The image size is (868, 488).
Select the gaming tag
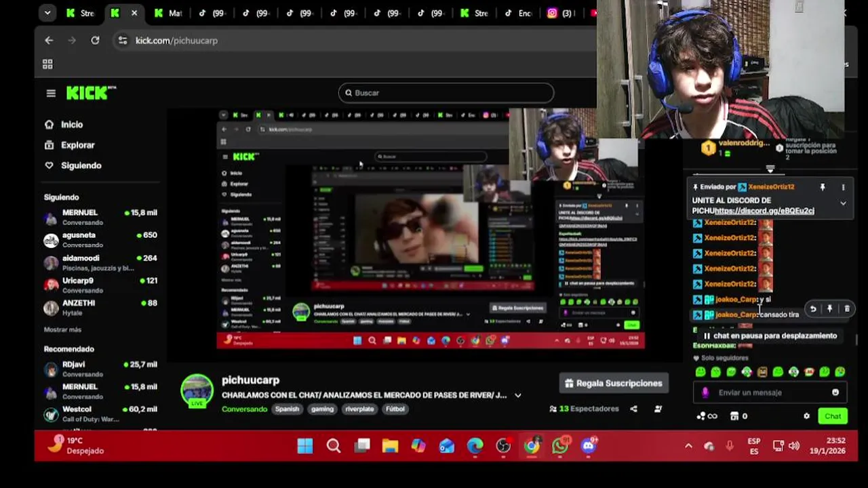[322, 409]
